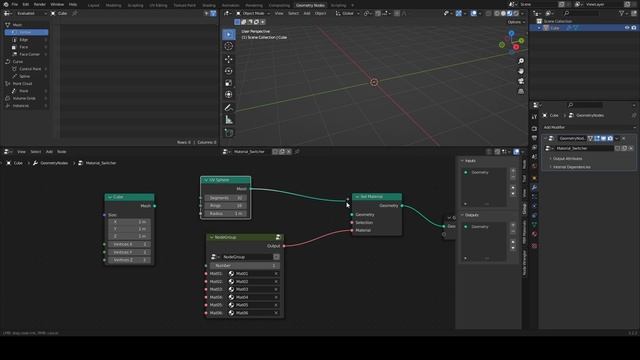Open the viewport Options dropdown

(516, 22)
